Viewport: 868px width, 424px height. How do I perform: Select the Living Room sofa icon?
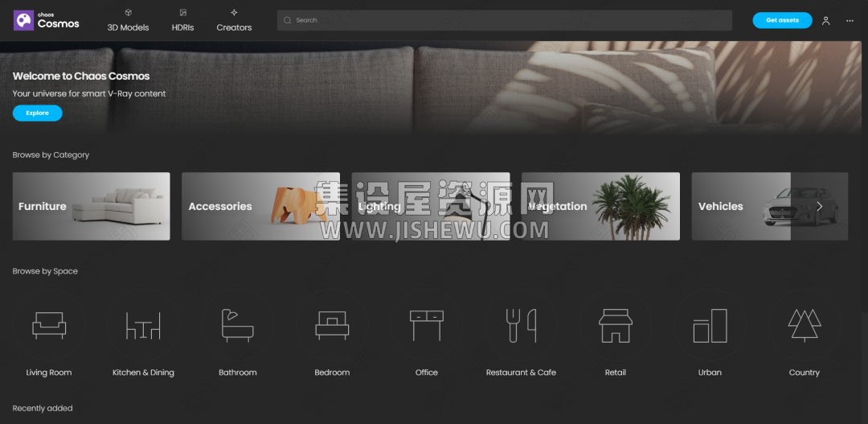[x=49, y=325]
